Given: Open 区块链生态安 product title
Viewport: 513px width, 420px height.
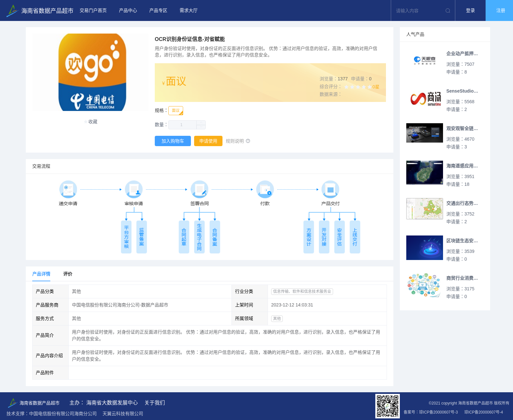Looking at the screenshot, I should 462,241.
